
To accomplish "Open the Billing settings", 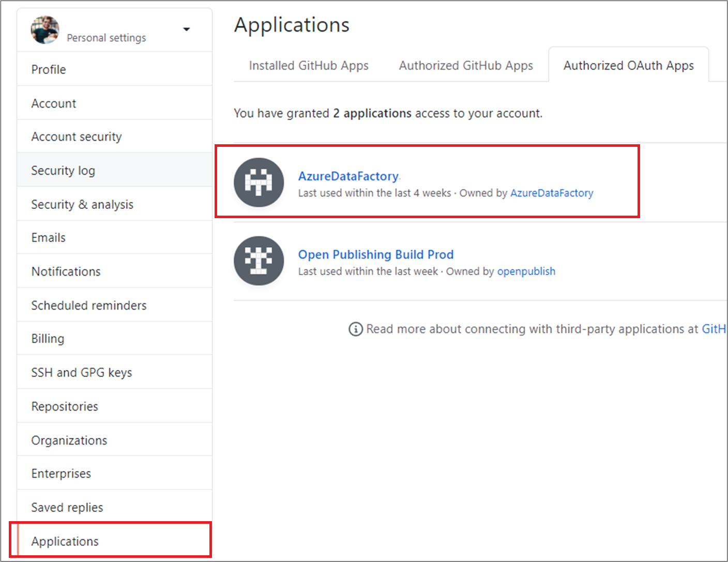I will pos(47,338).
